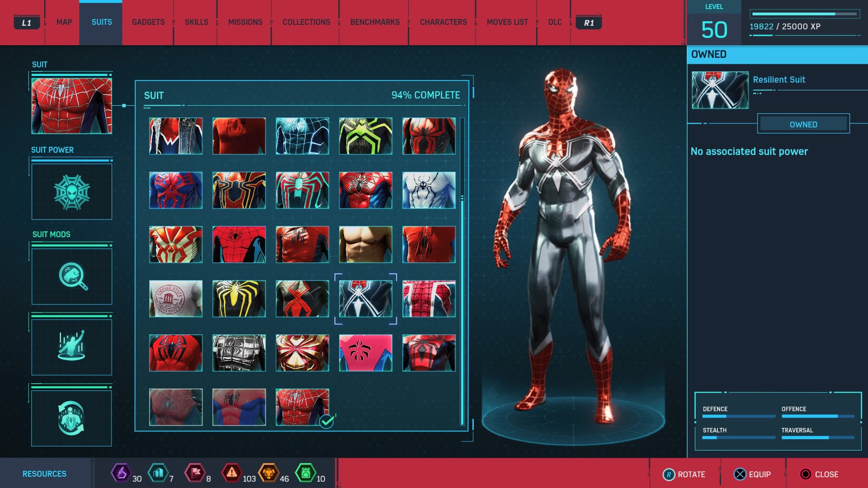Open the Gadgets tab
The height and width of the screenshot is (488, 868).
(x=148, y=22)
